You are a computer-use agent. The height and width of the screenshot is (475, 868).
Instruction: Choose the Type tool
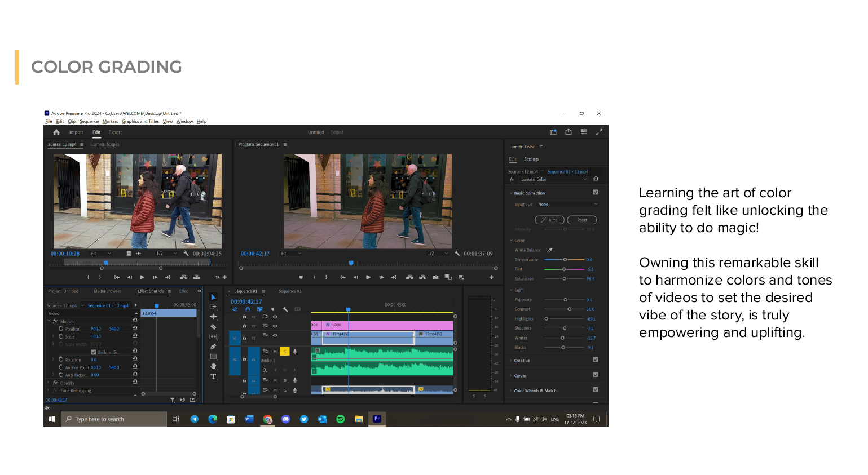(213, 376)
